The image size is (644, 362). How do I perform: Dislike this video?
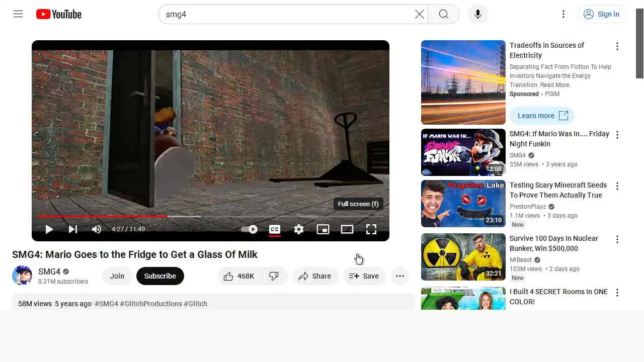click(274, 276)
